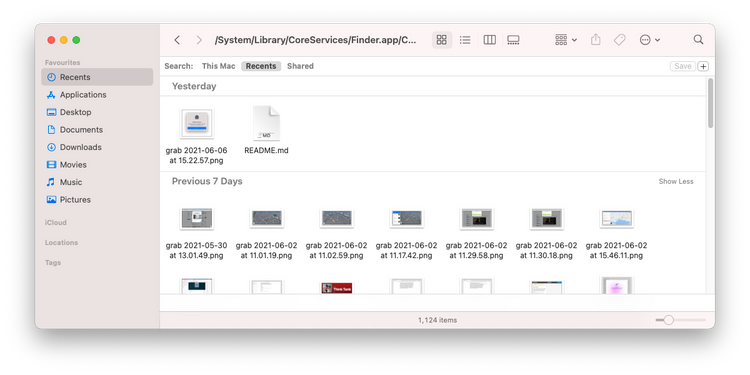Image resolution: width=750 pixels, height=375 pixels.
Task: Select the This Mac search scope
Action: 219,66
